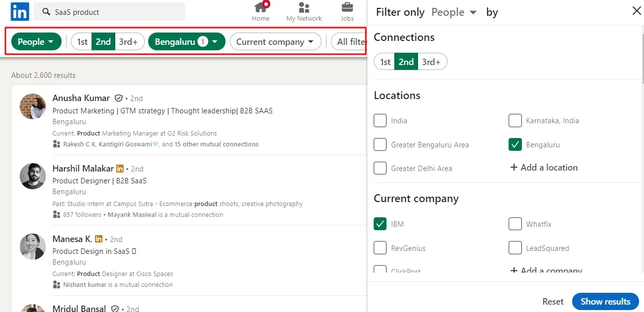Open the People filter dropdown

[35, 41]
